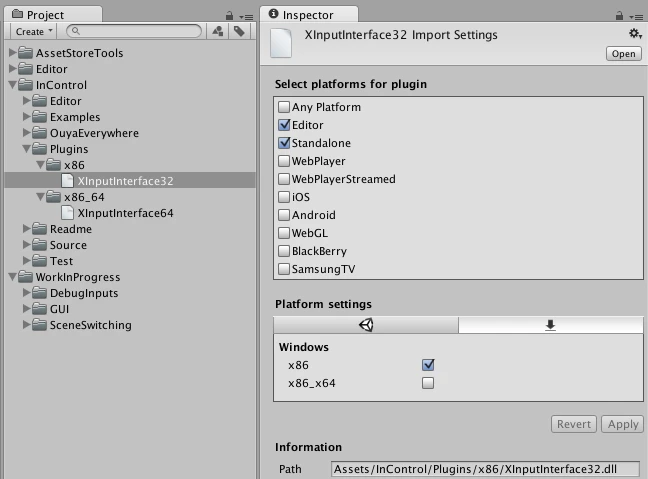The width and height of the screenshot is (648, 479).
Task: Open the Inspector panel context menu icon
Action: (x=636, y=17)
